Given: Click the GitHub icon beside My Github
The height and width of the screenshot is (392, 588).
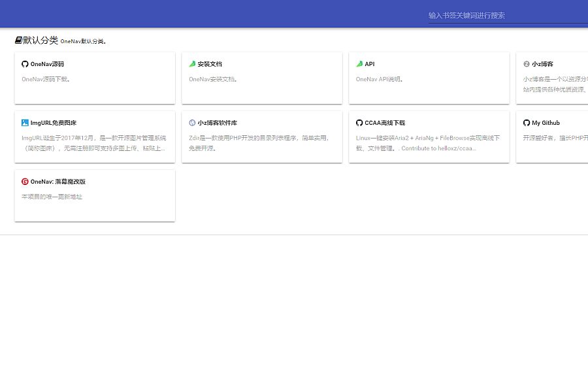Looking at the screenshot, I should point(527,123).
